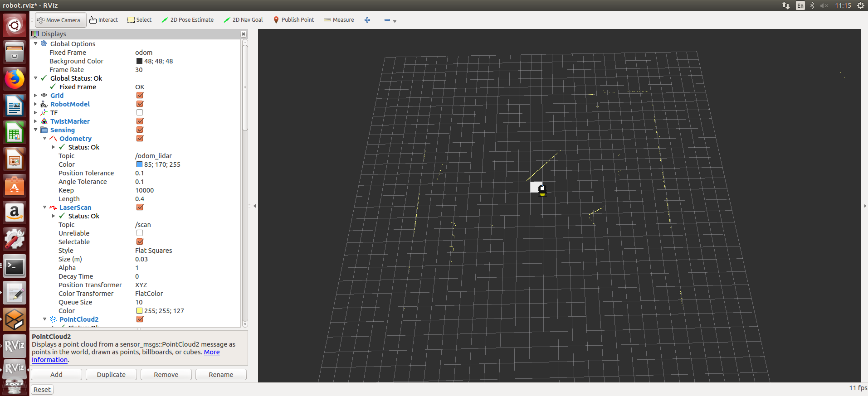868x396 pixels.
Task: Expand the Grid display node
Action: (x=36, y=96)
